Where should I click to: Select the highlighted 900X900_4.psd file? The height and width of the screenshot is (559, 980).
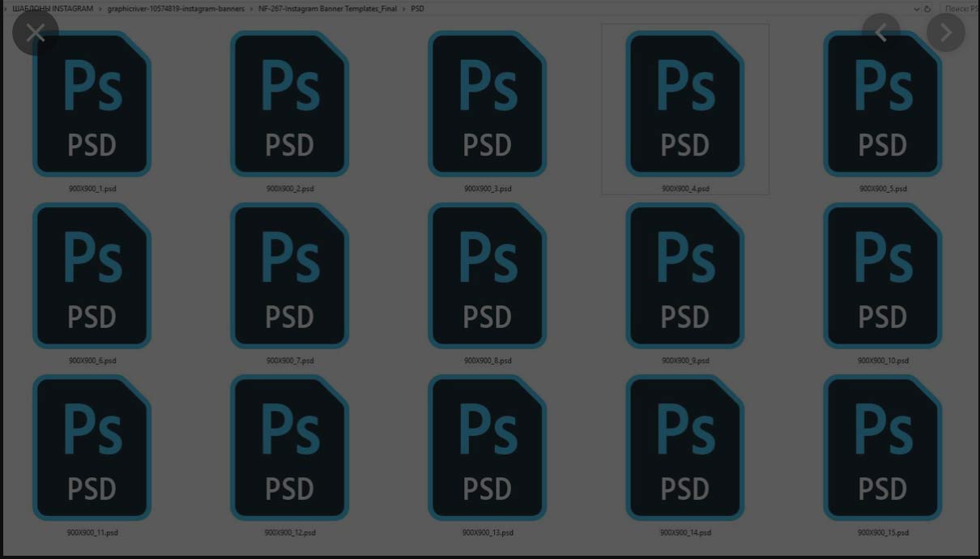684,104
